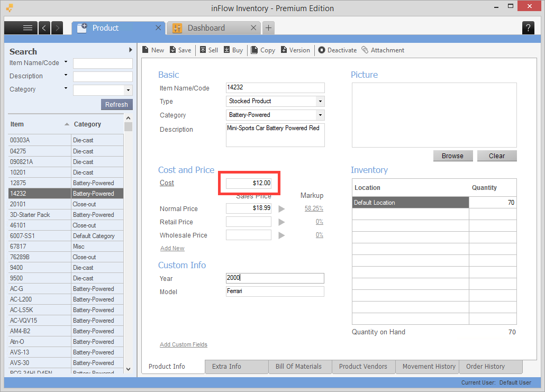Open the Type dropdown Stocked Product
Viewport: 545px width, 392px height.
click(320, 101)
